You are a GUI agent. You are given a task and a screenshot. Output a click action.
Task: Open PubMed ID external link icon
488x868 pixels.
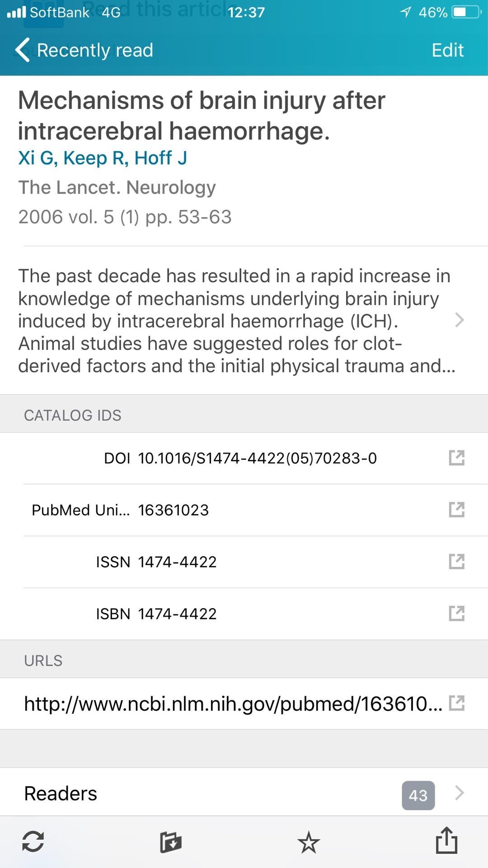[x=456, y=510]
